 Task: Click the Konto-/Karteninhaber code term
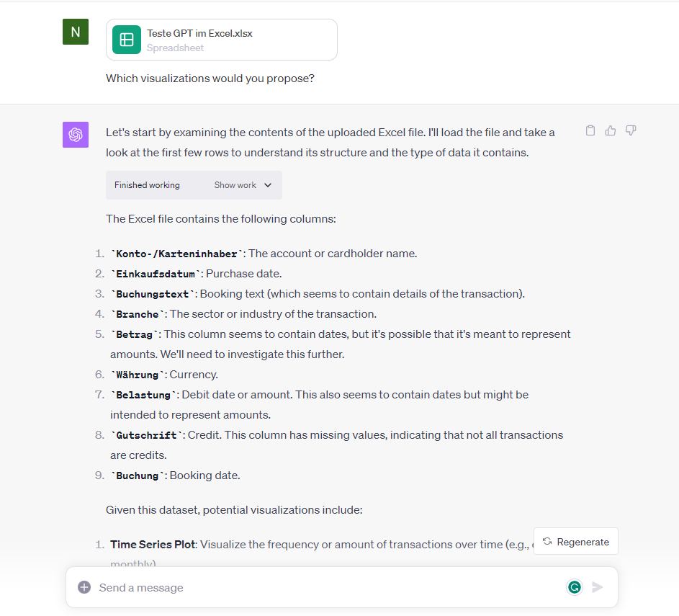click(x=176, y=254)
